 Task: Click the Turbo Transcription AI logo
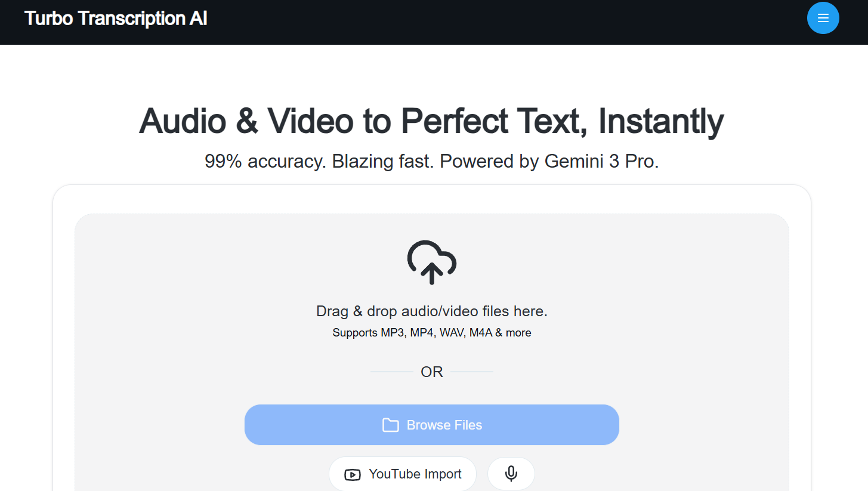(116, 18)
